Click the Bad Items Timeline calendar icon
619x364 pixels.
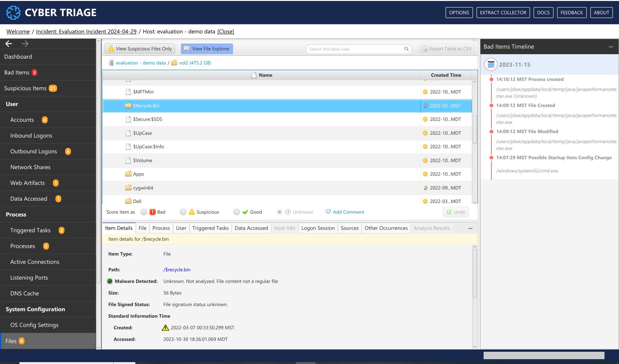pyautogui.click(x=490, y=64)
